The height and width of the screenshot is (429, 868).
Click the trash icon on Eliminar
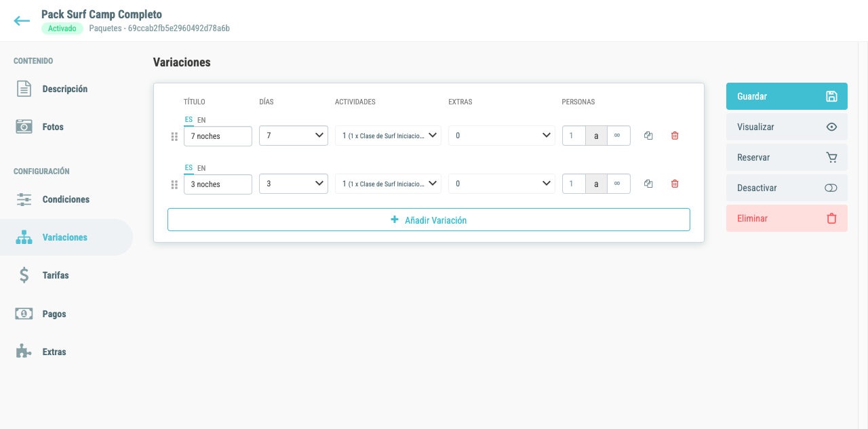tap(831, 218)
